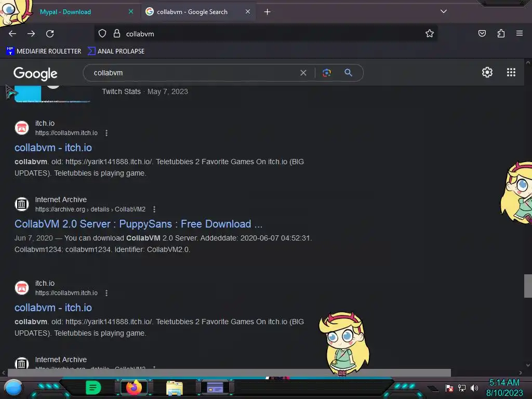
Task: View site security via padlock icon
Action: click(117, 33)
